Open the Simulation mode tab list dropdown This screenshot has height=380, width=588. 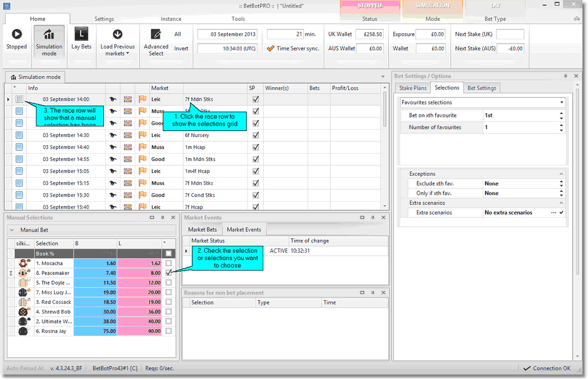click(383, 76)
